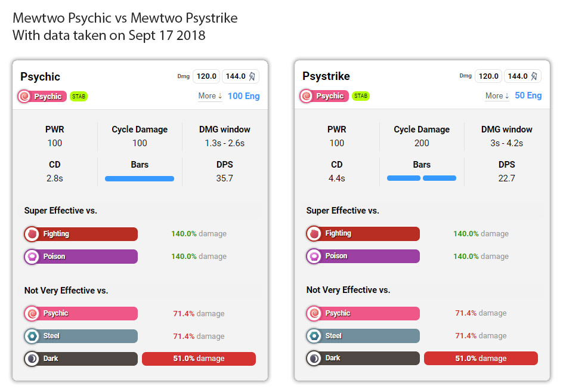Expand the More dropdown in the Psychic card
The width and height of the screenshot is (563, 392).
click(211, 96)
